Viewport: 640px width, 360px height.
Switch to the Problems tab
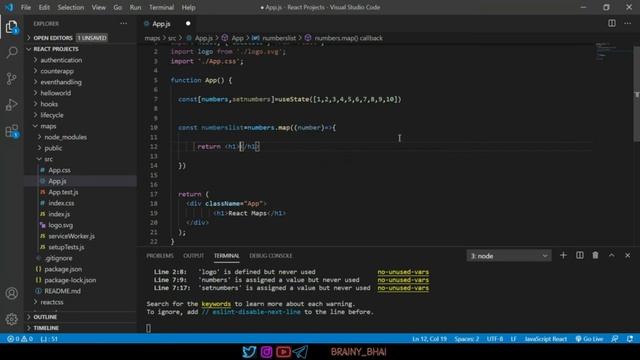(x=160, y=256)
